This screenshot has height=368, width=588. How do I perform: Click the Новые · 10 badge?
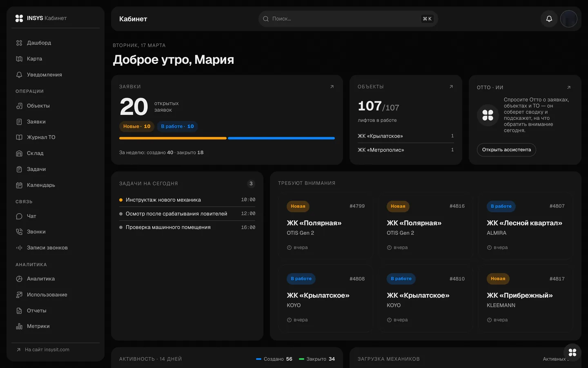tap(137, 126)
